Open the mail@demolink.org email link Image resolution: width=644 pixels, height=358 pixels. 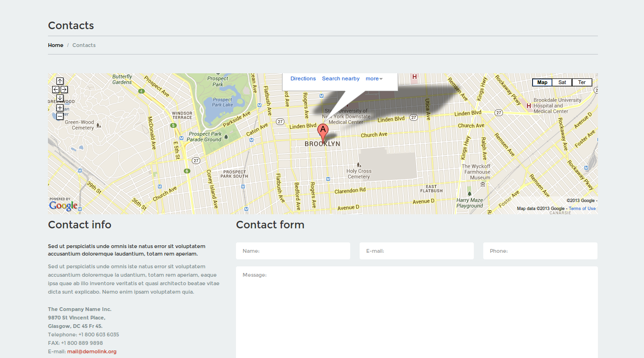tap(92, 351)
